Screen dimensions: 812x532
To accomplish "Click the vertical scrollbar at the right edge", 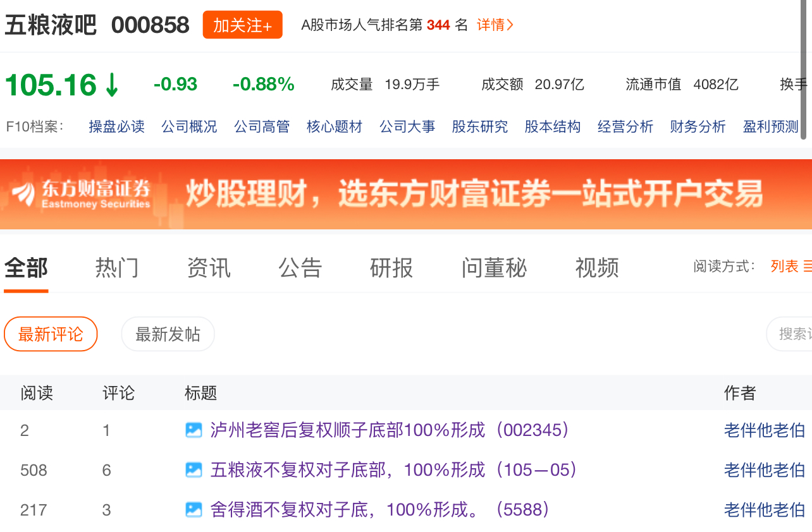I will [x=804, y=70].
